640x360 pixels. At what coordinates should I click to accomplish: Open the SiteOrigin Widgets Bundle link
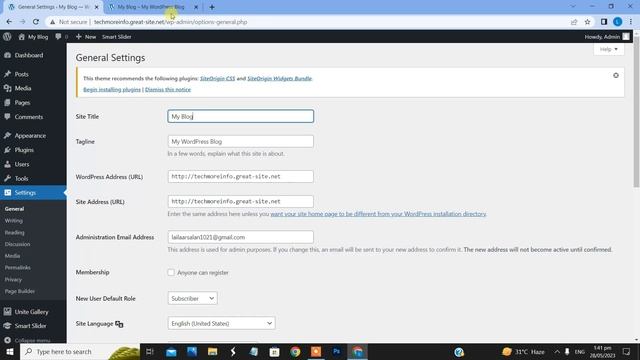click(279, 78)
